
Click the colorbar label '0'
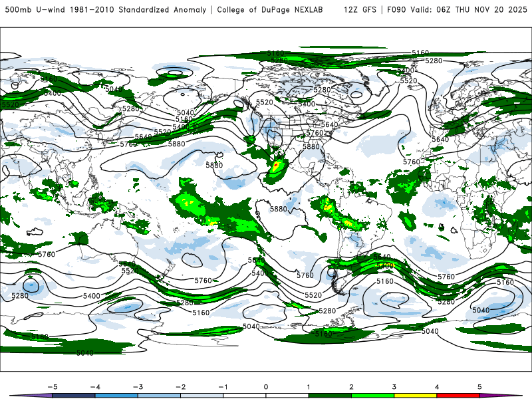(x=265, y=387)
